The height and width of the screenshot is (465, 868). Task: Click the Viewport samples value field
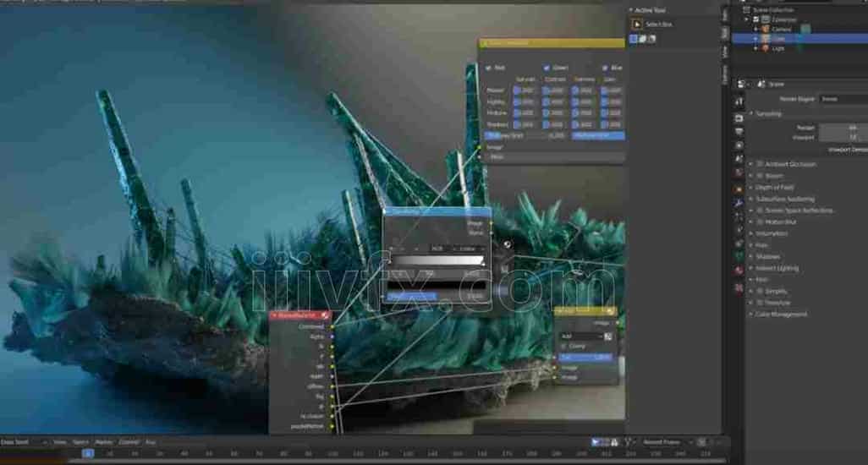(843, 138)
